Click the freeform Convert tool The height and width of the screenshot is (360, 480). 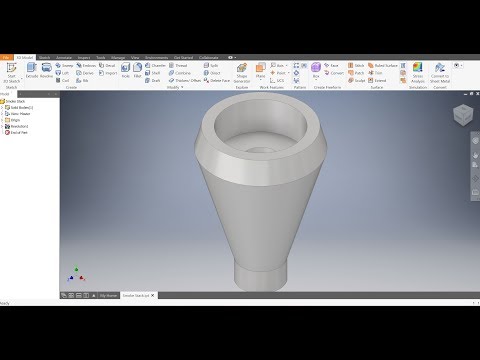(334, 73)
